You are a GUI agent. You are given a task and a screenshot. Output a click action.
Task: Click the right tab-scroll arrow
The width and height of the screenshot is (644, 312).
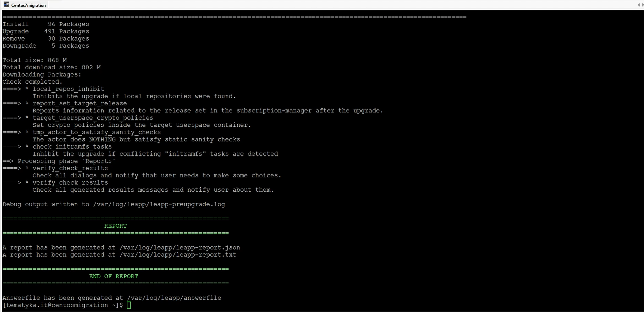click(643, 5)
